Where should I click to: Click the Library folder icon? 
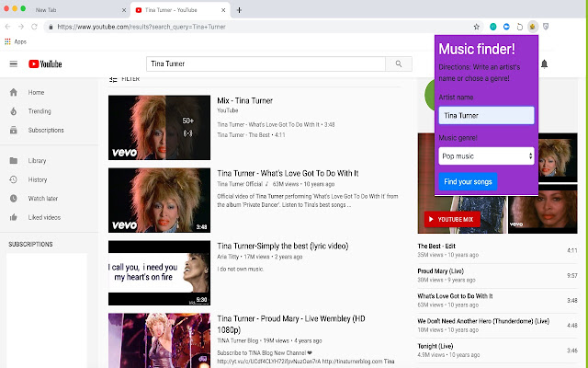14,161
